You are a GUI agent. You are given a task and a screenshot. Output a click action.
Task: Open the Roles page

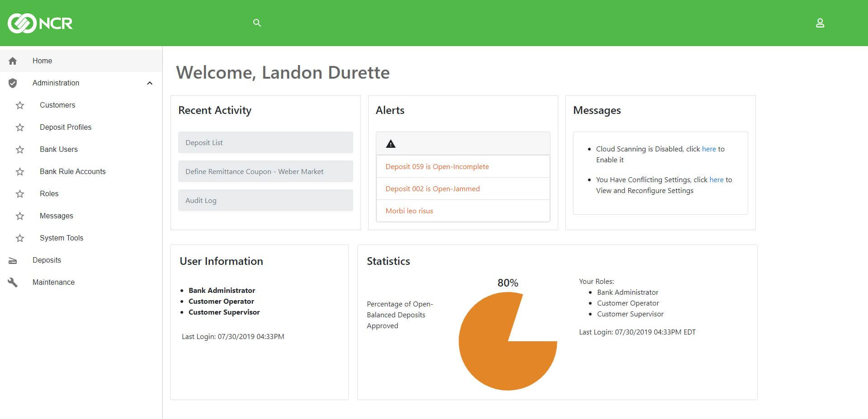(49, 193)
